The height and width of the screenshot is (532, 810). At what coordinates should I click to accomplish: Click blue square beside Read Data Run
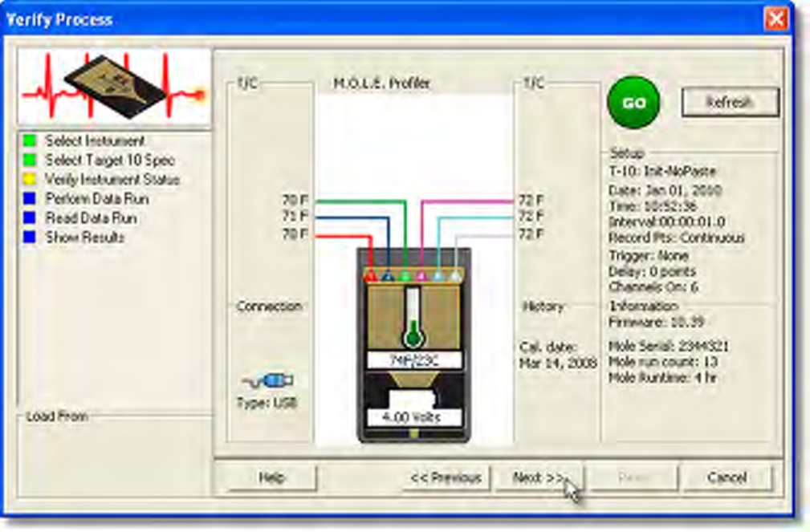(30, 218)
